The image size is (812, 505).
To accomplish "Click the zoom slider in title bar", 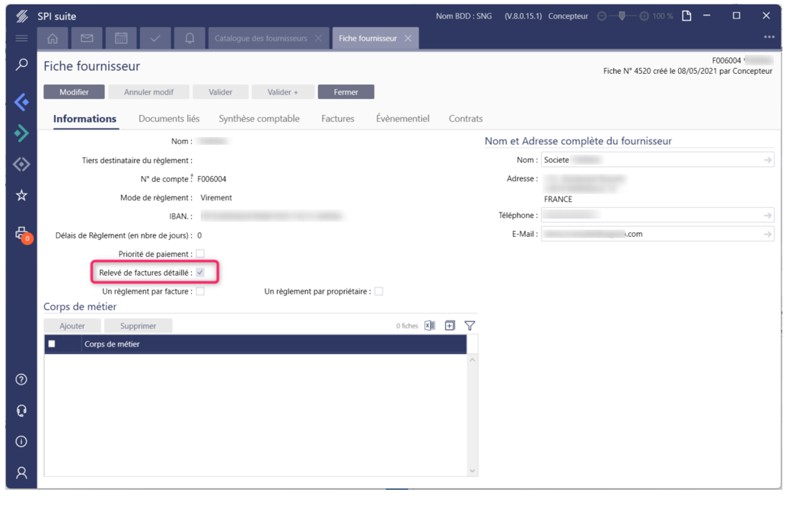I will [623, 16].
